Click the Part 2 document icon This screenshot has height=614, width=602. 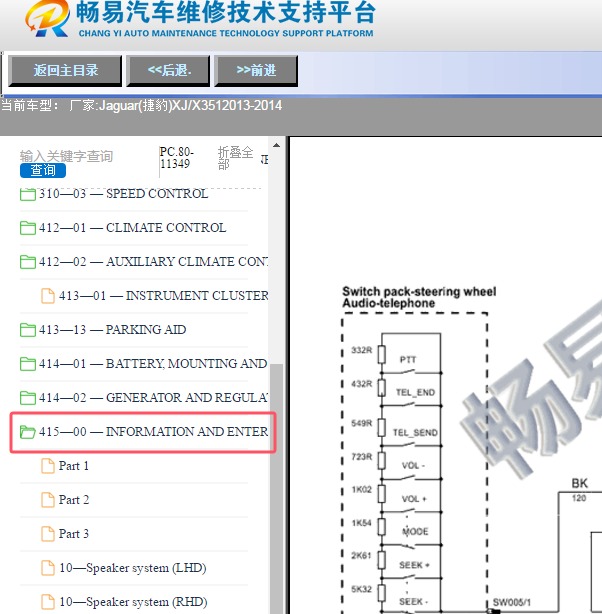[x=48, y=500]
